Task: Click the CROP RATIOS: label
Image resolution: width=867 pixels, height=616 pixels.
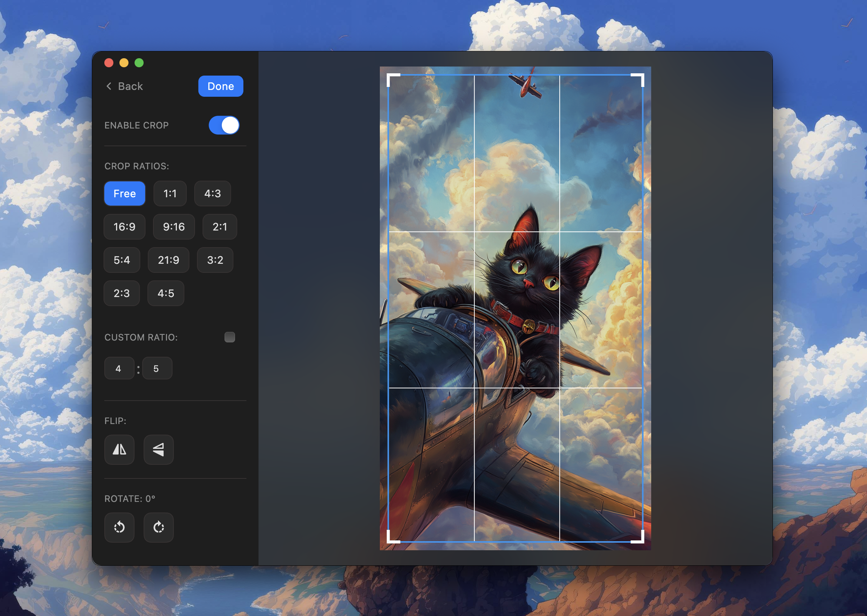Action: [x=136, y=166]
